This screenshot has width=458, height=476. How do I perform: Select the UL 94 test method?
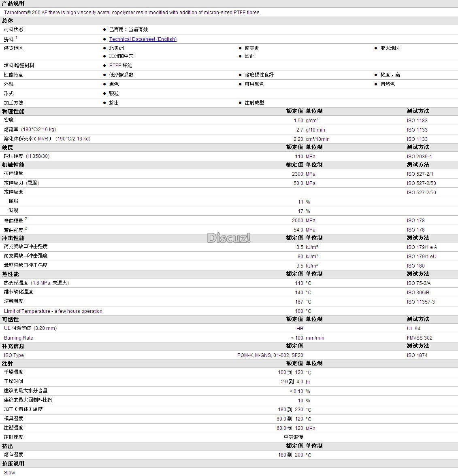(x=413, y=329)
